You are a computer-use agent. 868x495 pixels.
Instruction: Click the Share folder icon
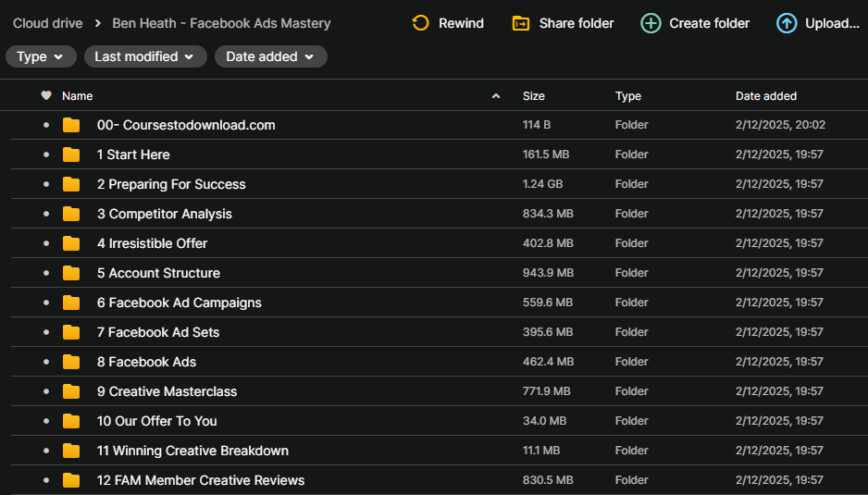tap(521, 23)
